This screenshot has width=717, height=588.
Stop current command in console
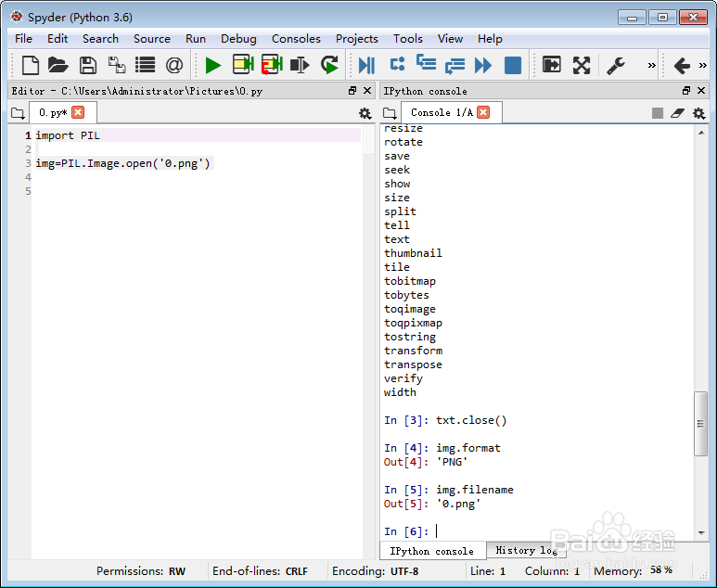click(x=658, y=113)
